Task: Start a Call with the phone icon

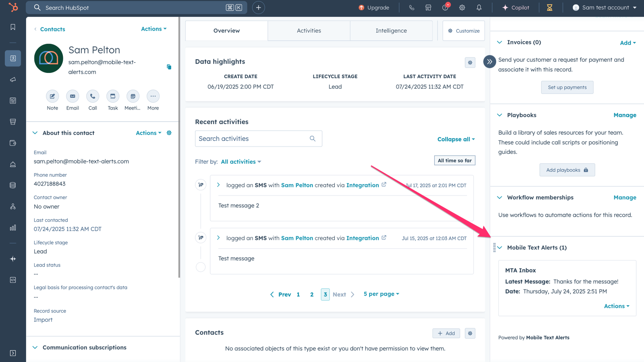Action: point(93,97)
